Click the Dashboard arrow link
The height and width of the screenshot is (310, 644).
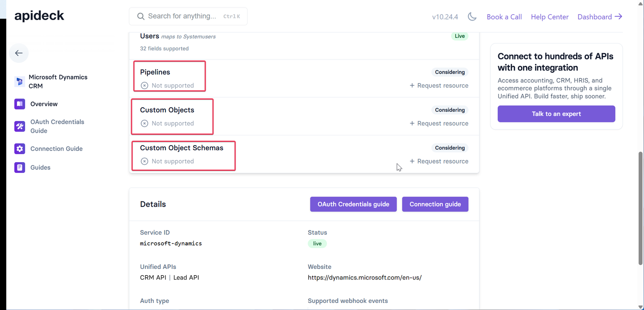pos(600,17)
